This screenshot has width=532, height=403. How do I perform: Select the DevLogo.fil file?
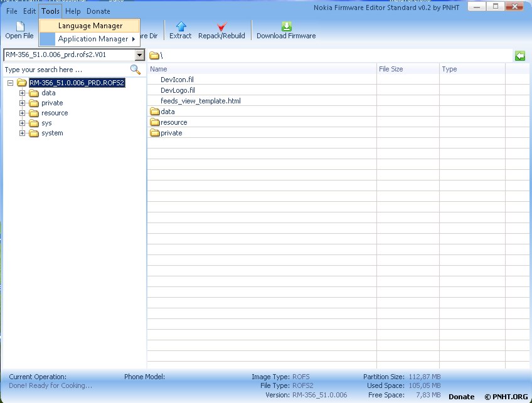point(178,90)
